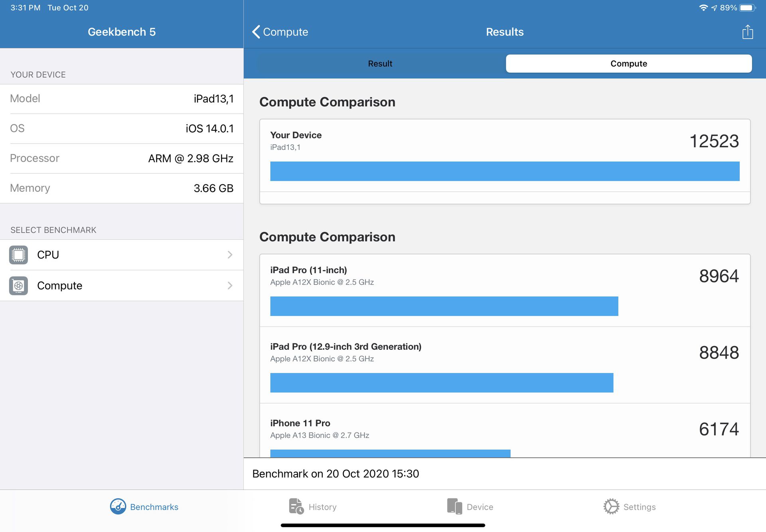This screenshot has height=532, width=766.
Task: Tap the score '6174'
Action: click(719, 429)
